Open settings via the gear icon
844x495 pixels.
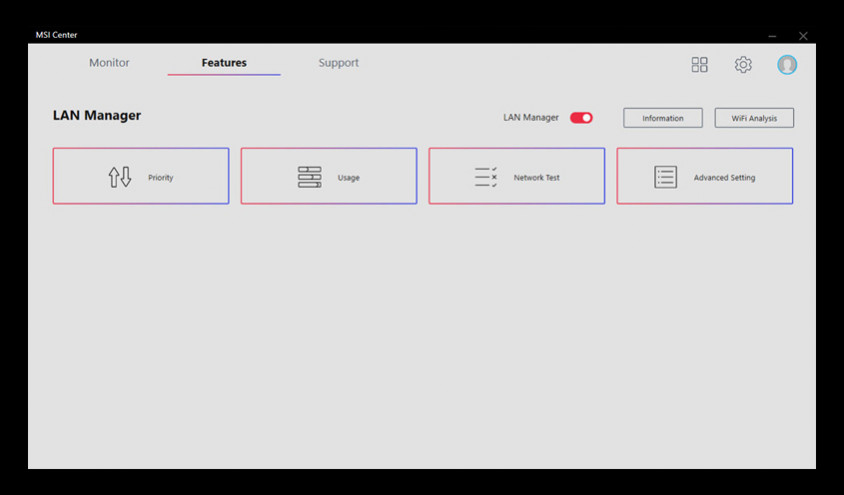[x=743, y=65]
